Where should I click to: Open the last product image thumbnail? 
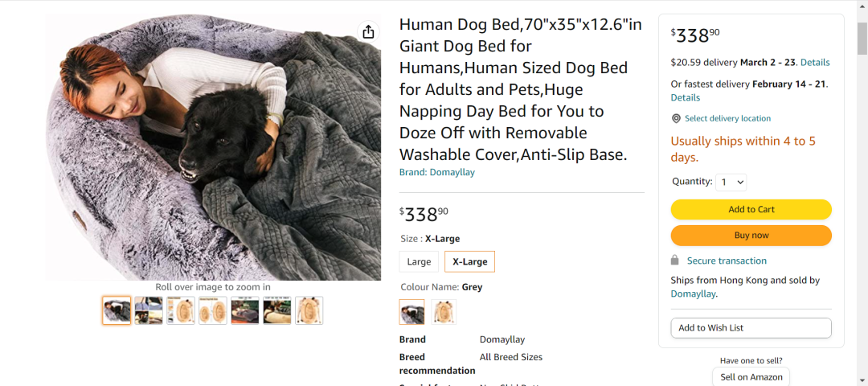(x=309, y=310)
